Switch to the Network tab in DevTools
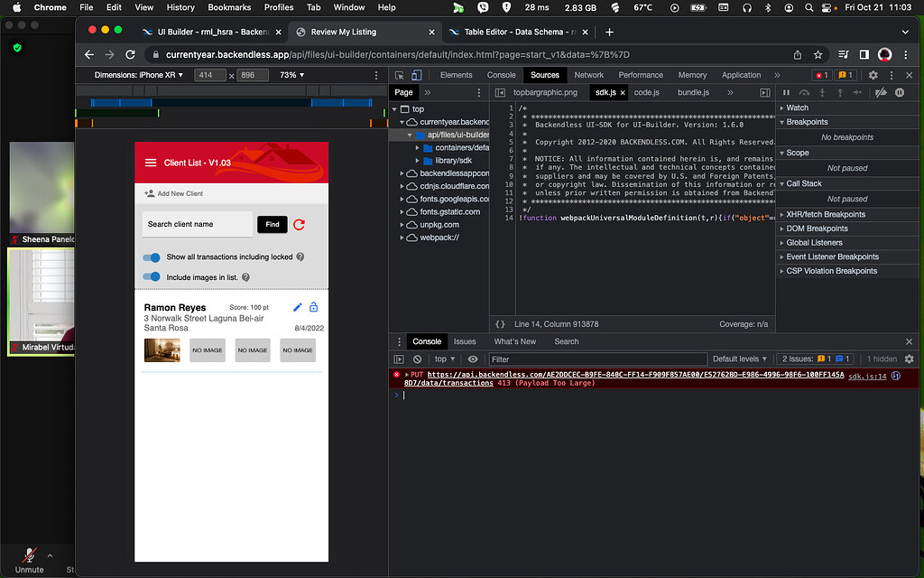Viewport: 924px width, 578px height. (588, 75)
